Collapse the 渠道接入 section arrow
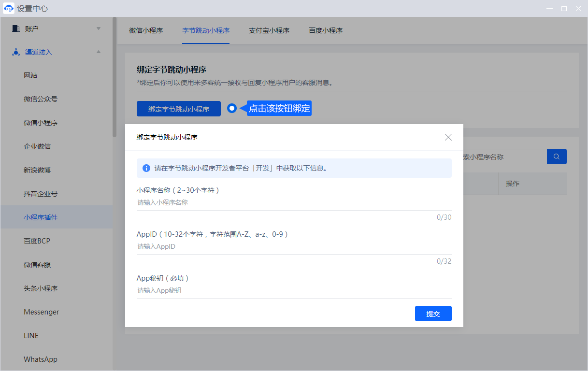The height and width of the screenshot is (371, 588). [99, 52]
